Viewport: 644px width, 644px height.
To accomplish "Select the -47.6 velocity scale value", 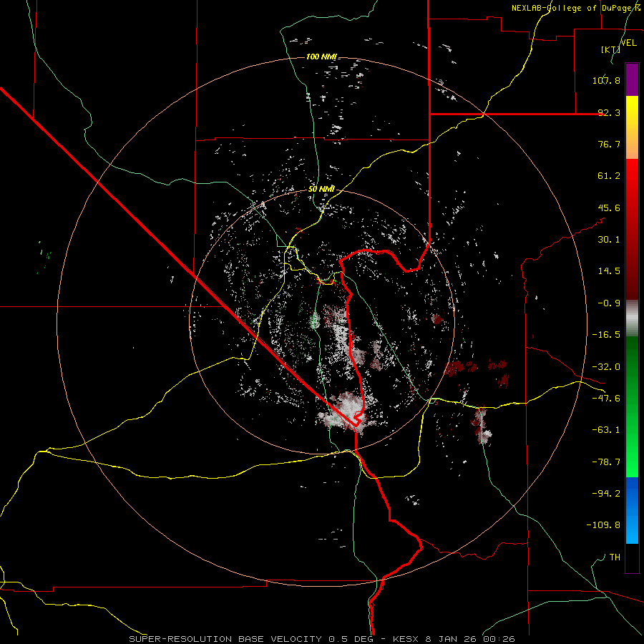I will click(606, 399).
